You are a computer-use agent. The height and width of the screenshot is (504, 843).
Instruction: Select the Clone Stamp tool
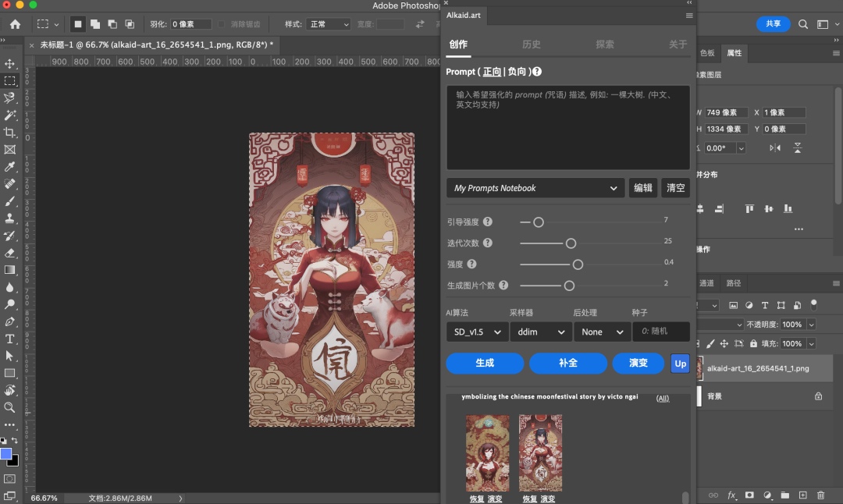click(9, 218)
